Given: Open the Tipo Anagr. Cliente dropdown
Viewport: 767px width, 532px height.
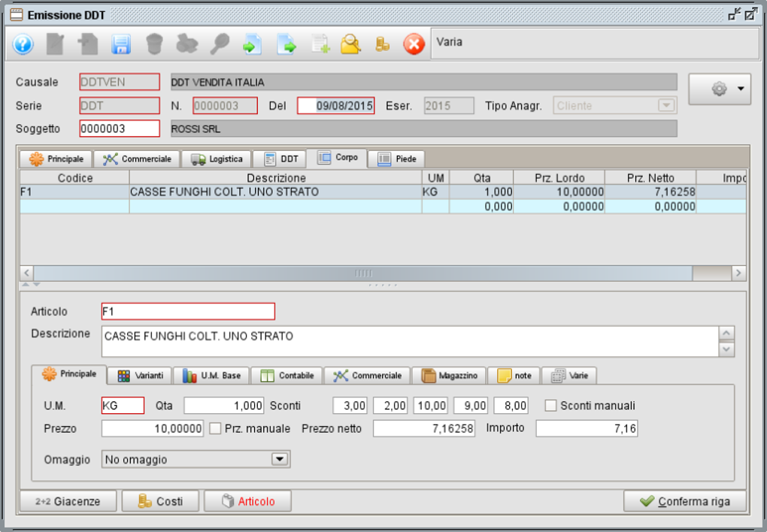Looking at the screenshot, I should pyautogui.click(x=666, y=106).
